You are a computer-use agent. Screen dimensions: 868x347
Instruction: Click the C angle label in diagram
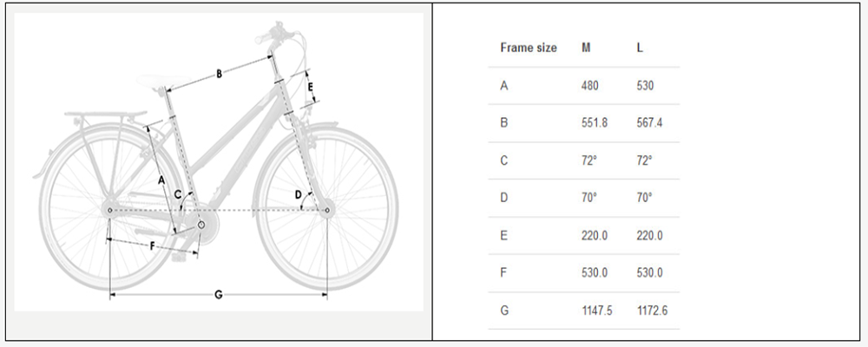click(177, 194)
